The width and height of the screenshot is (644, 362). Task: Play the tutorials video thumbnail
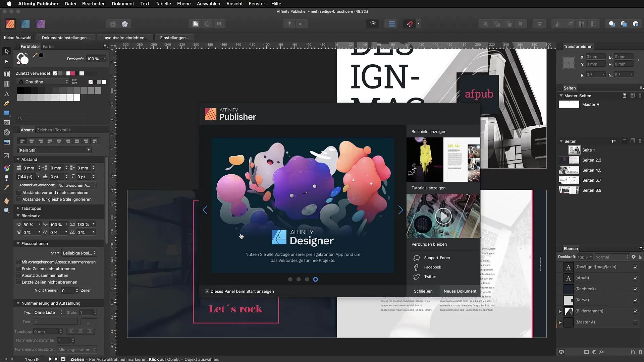click(443, 216)
